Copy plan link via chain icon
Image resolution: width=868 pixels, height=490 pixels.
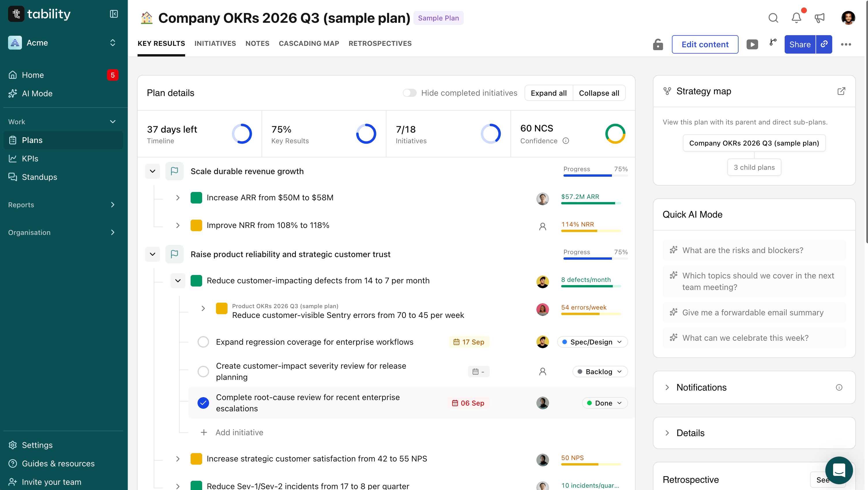click(824, 44)
